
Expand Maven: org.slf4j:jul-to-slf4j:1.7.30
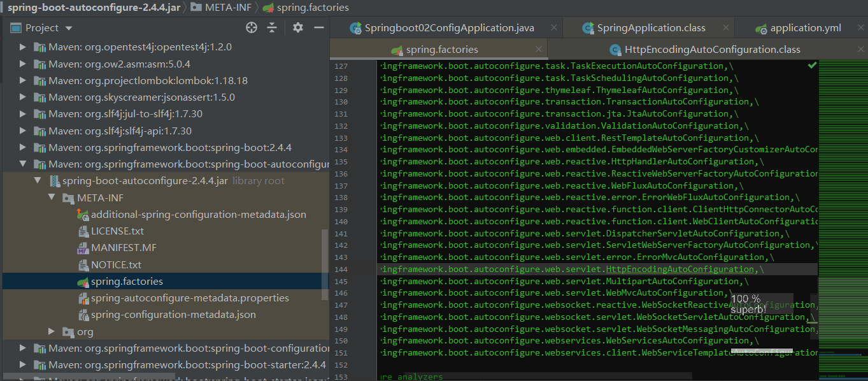point(24,114)
